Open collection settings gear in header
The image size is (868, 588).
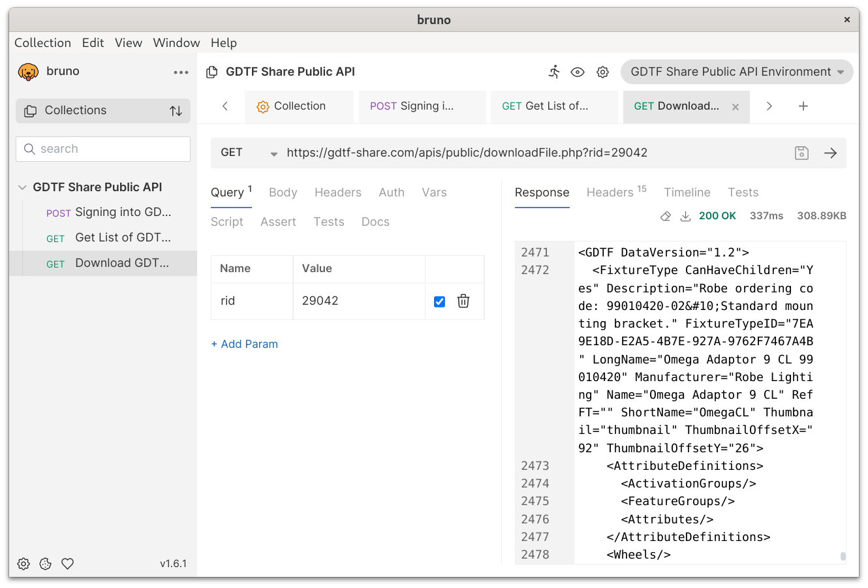(602, 72)
